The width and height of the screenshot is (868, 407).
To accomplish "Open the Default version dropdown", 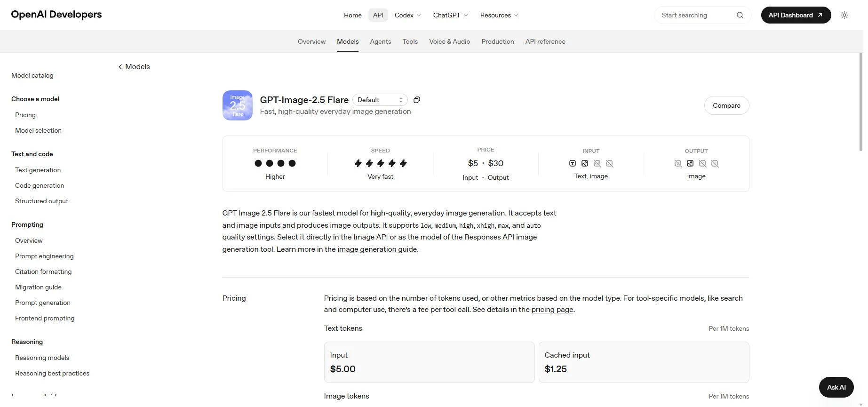I will point(380,100).
